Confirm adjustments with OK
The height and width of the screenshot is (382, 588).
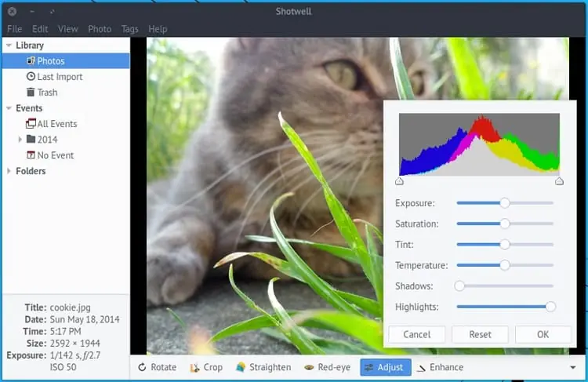543,334
